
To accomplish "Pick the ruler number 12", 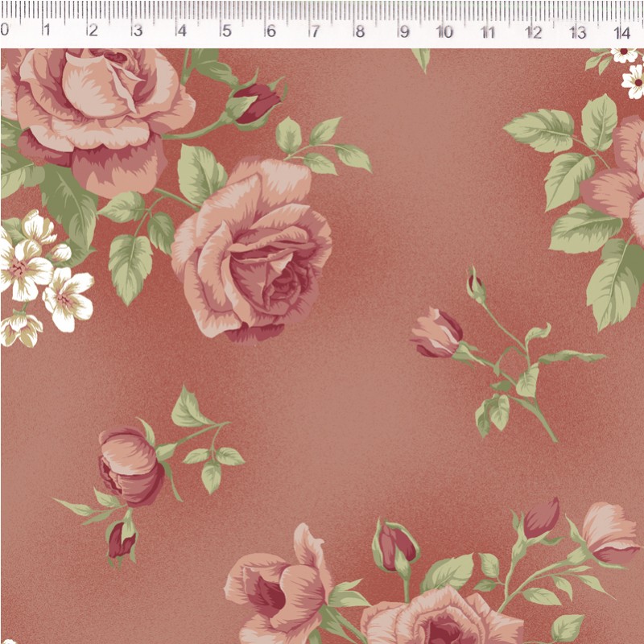I will [534, 32].
